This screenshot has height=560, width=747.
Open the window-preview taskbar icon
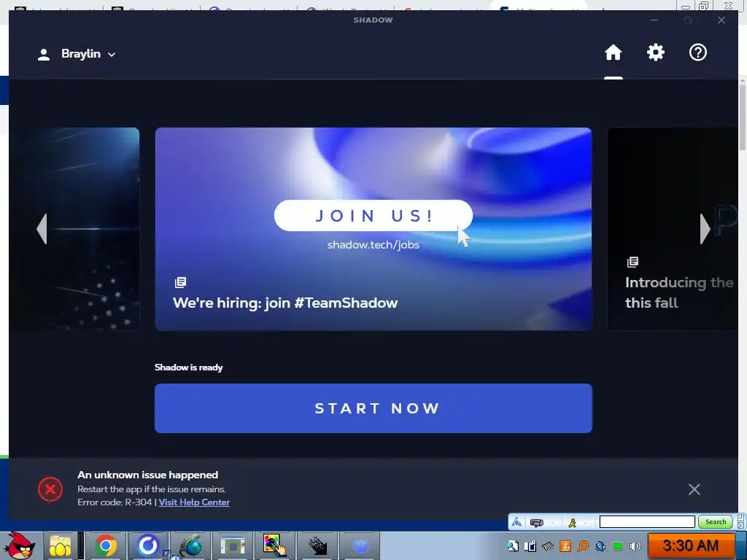click(x=233, y=545)
